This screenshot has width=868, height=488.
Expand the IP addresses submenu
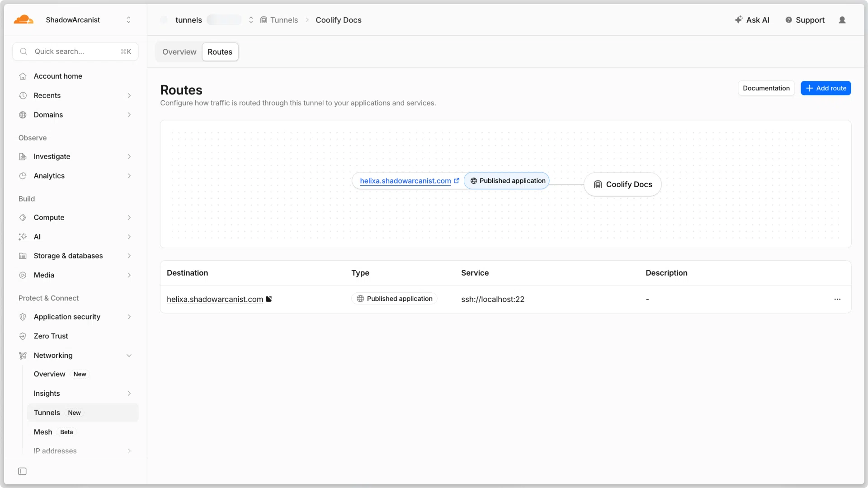click(129, 451)
